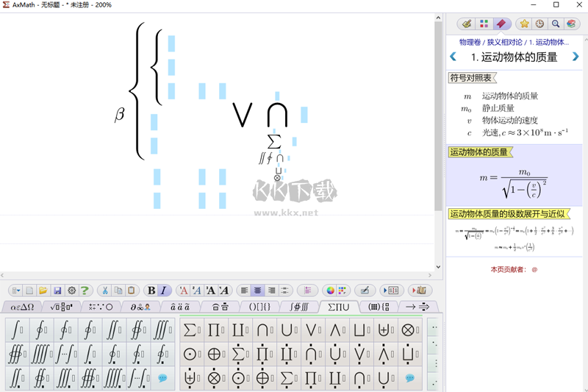This screenshot has width=588, height=392.
Task: Open the brackets ( ) [ ] { } tab
Action: (259, 307)
